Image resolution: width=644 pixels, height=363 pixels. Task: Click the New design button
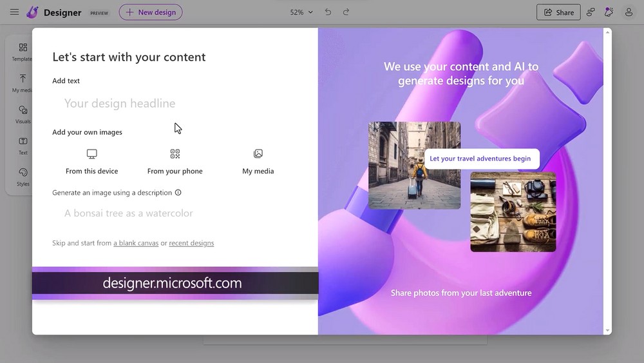tap(151, 12)
